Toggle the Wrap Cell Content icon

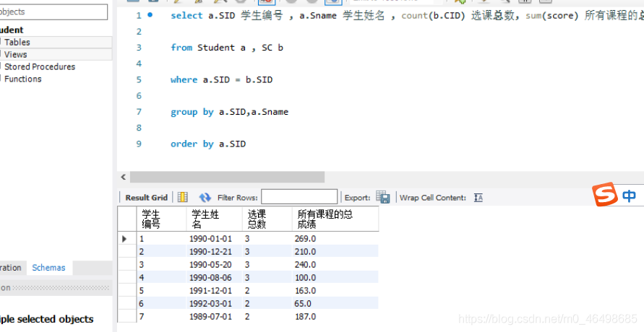478,198
